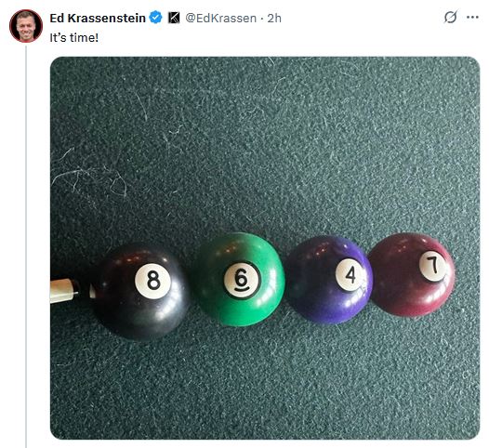Viewport: 489px width, 448px height.
Task: Click the blue verified checkmark badge
Action: coord(155,18)
